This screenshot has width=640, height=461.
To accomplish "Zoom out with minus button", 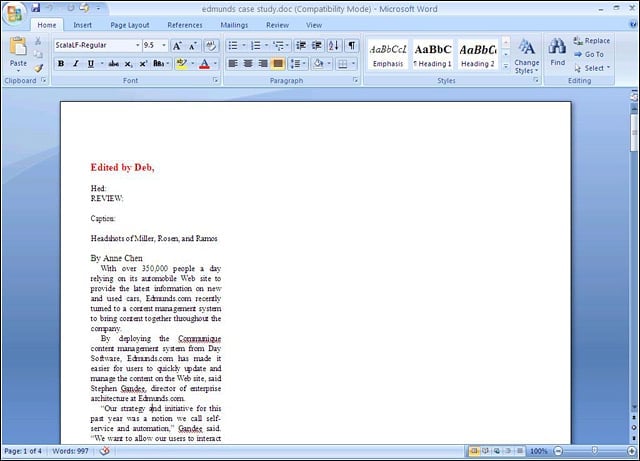I will point(558,451).
